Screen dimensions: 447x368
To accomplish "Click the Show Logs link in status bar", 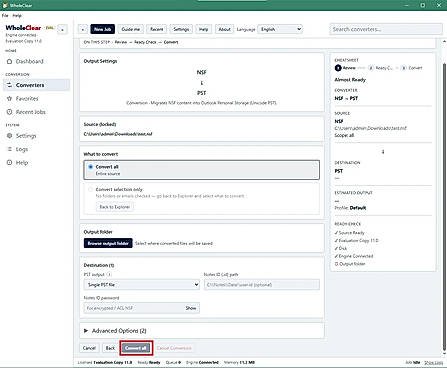I will (x=433, y=362).
